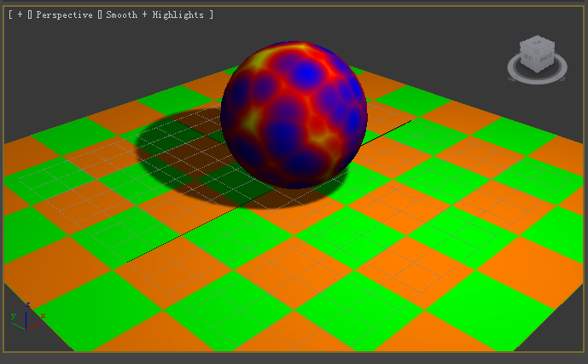This screenshot has height=364, width=588.
Task: Click the blue Z axis of the axis tripod
Action: click(26, 318)
